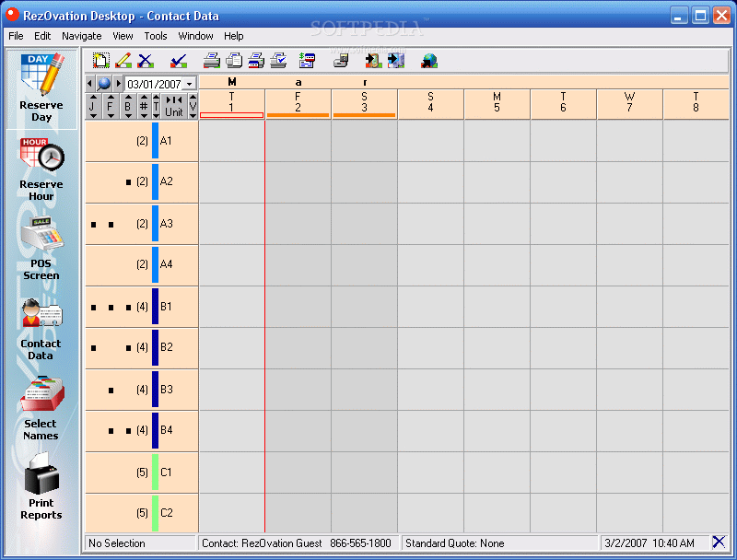This screenshot has height=560, width=737.
Task: Open the Reserve Hour sidebar view
Action: click(x=41, y=170)
